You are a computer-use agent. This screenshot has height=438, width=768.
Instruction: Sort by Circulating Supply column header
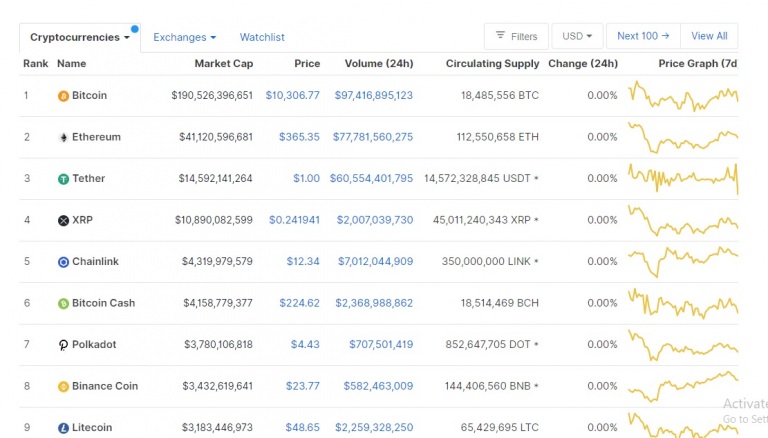tap(492, 64)
